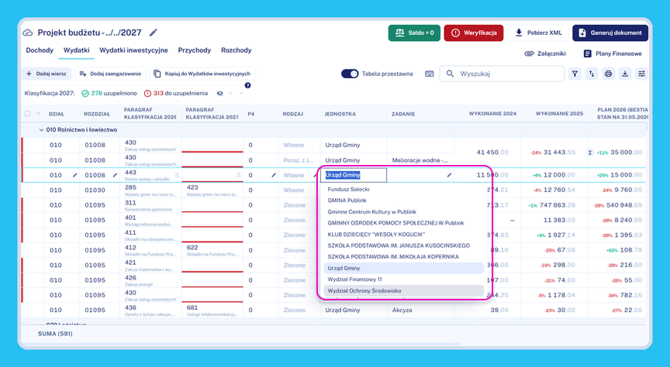Choose Wydział Ochrony Środowiska from the list

(403, 291)
